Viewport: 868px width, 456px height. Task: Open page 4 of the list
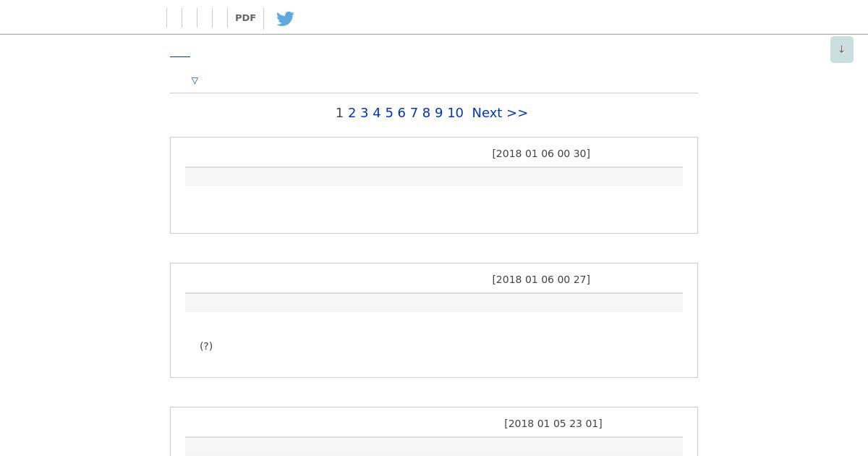point(376,113)
